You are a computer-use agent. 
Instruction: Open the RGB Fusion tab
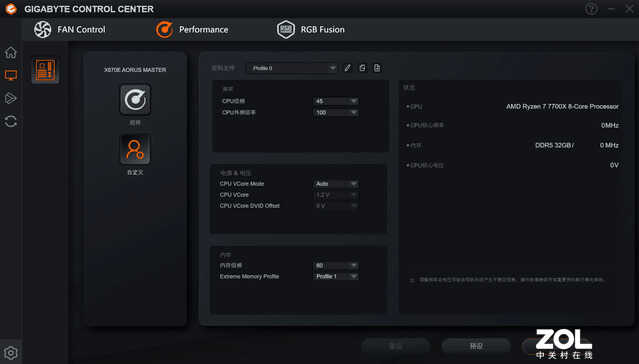tap(311, 29)
